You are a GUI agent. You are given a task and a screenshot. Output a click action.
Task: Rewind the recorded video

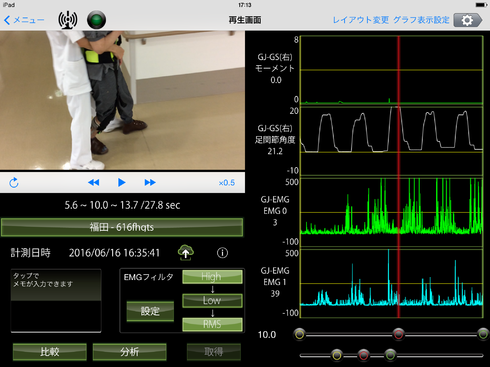coord(94,182)
